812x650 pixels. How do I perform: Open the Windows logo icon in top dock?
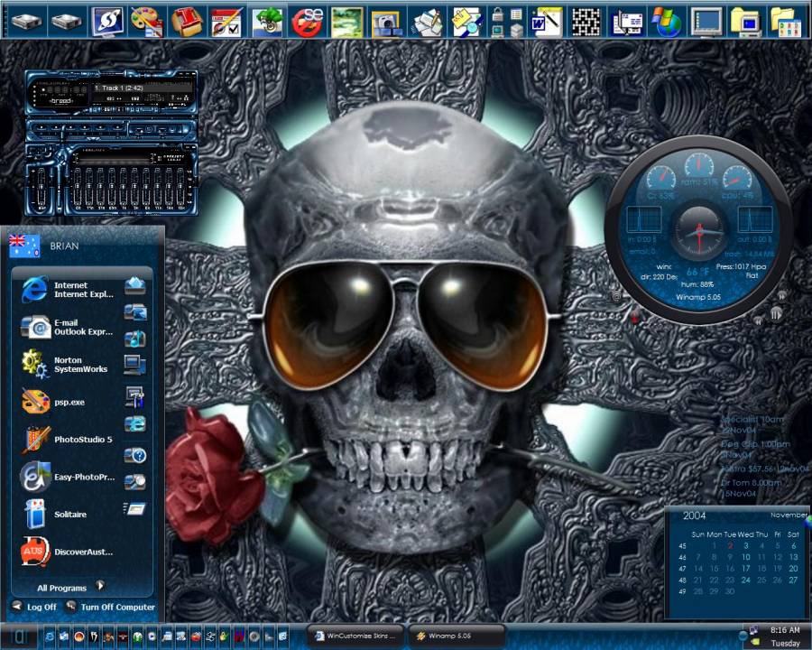pyautogui.click(x=668, y=20)
